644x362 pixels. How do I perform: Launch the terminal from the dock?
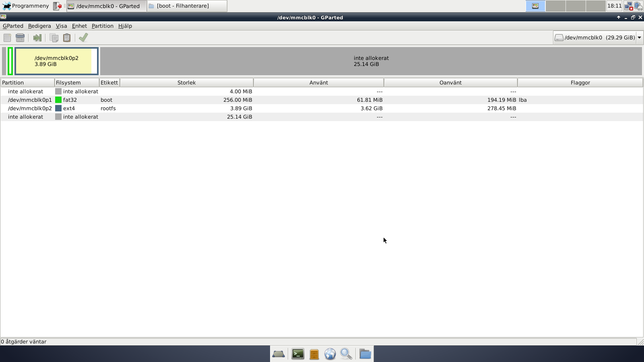pos(298,354)
